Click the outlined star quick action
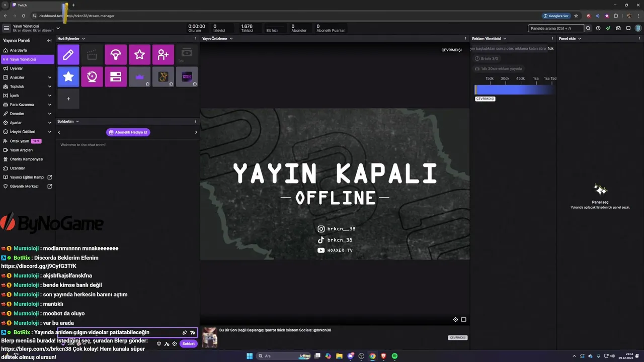Viewport: 644px width, 362px height. (139, 55)
